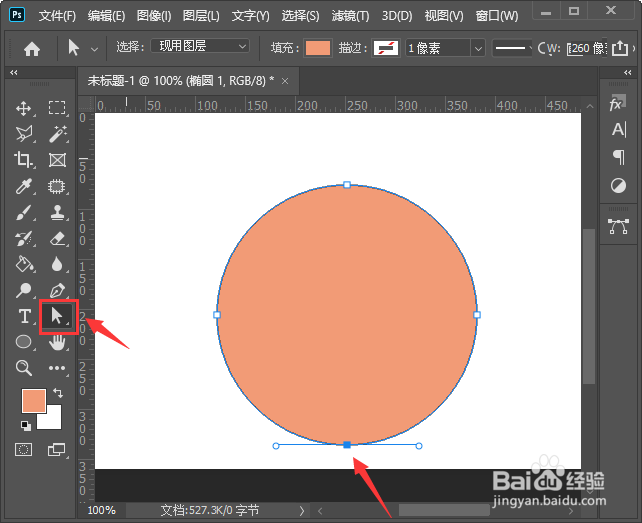Open the Photoshop Ps application icon

click(x=17, y=15)
